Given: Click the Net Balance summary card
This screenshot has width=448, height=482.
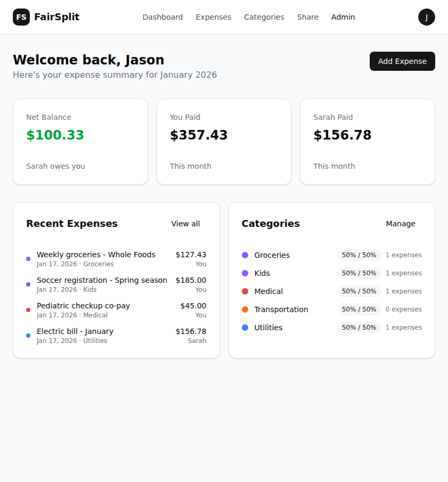Looking at the screenshot, I should tap(80, 141).
